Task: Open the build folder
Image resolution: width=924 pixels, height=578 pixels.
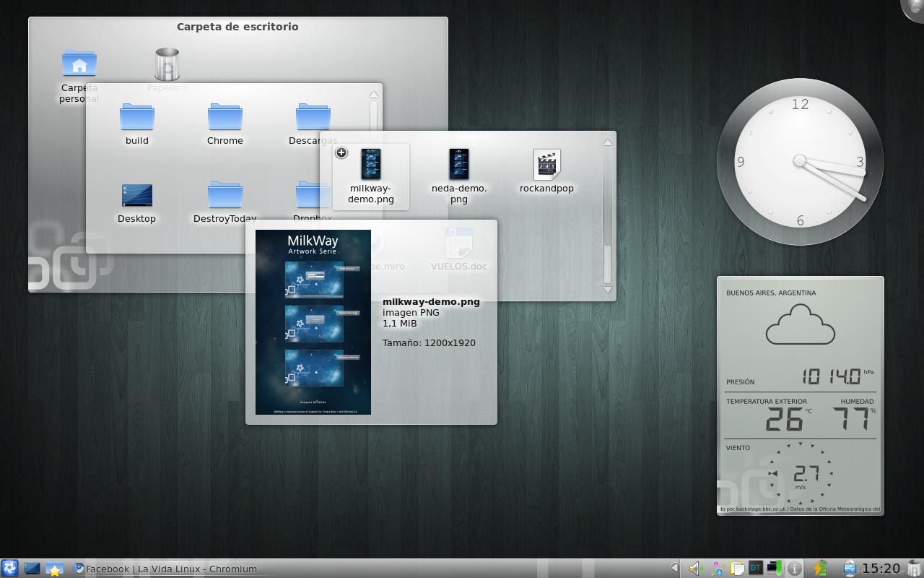Action: coord(137,116)
